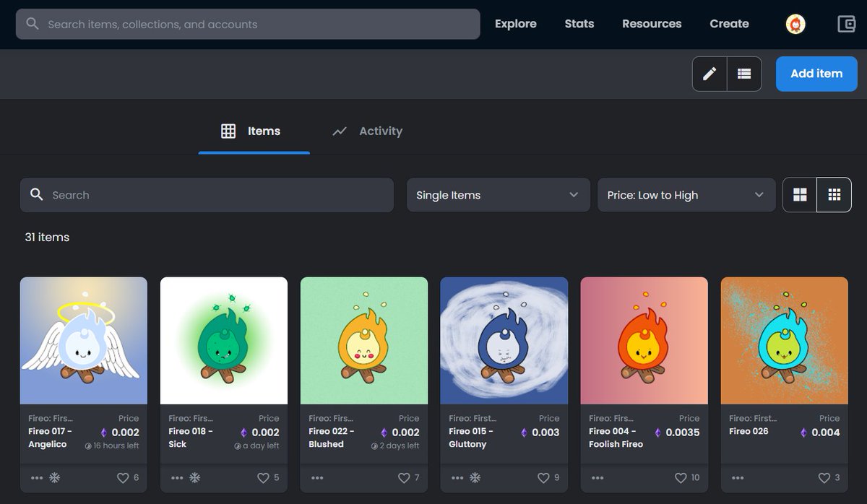Click snowflake icon on Fireo 015 card
The width and height of the screenshot is (867, 504).
pyautogui.click(x=475, y=478)
